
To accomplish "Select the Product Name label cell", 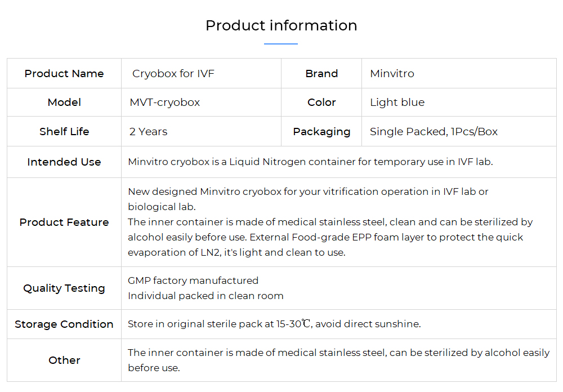I will click(x=64, y=73).
